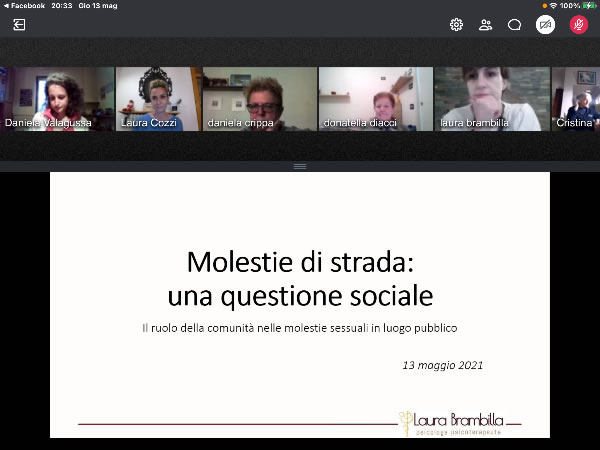Show the participants list

tap(485, 25)
